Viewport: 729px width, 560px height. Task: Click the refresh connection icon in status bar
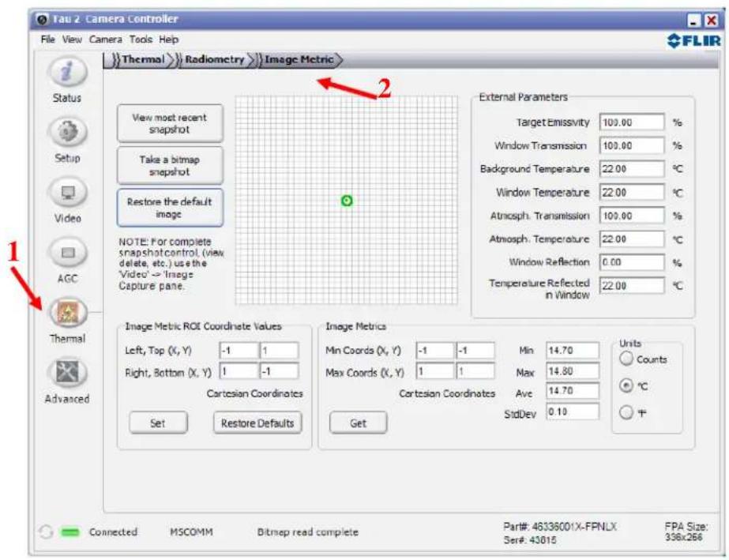point(46,532)
